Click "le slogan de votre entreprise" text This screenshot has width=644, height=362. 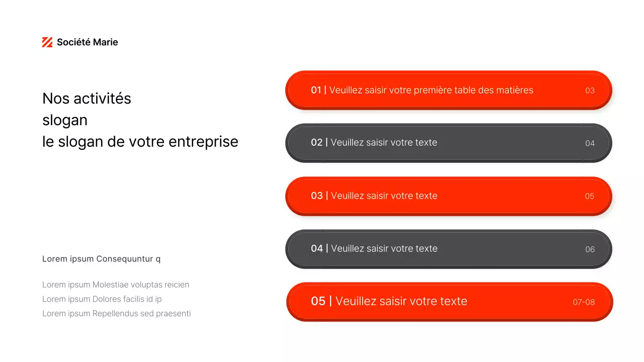140,142
